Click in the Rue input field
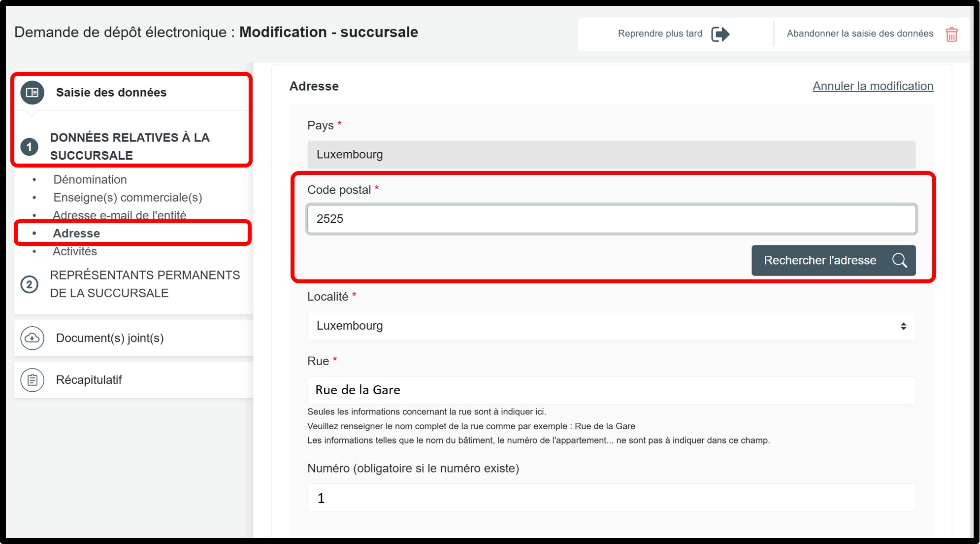 (x=611, y=390)
